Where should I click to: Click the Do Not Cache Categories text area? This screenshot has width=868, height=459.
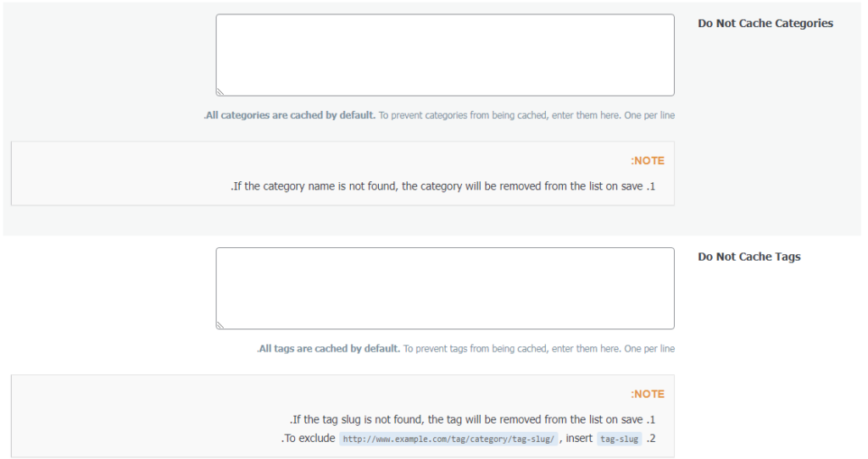(445, 55)
